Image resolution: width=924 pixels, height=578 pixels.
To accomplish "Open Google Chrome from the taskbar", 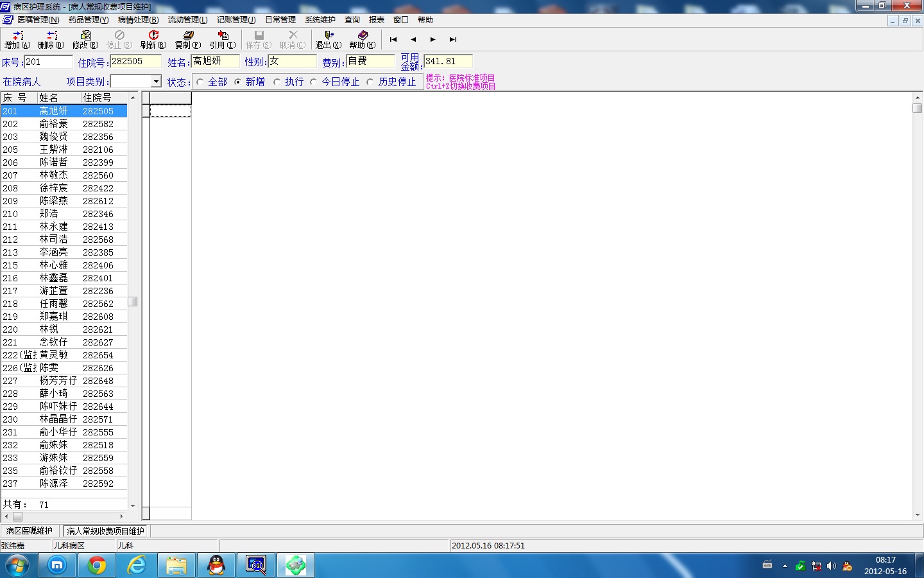I will [97, 566].
